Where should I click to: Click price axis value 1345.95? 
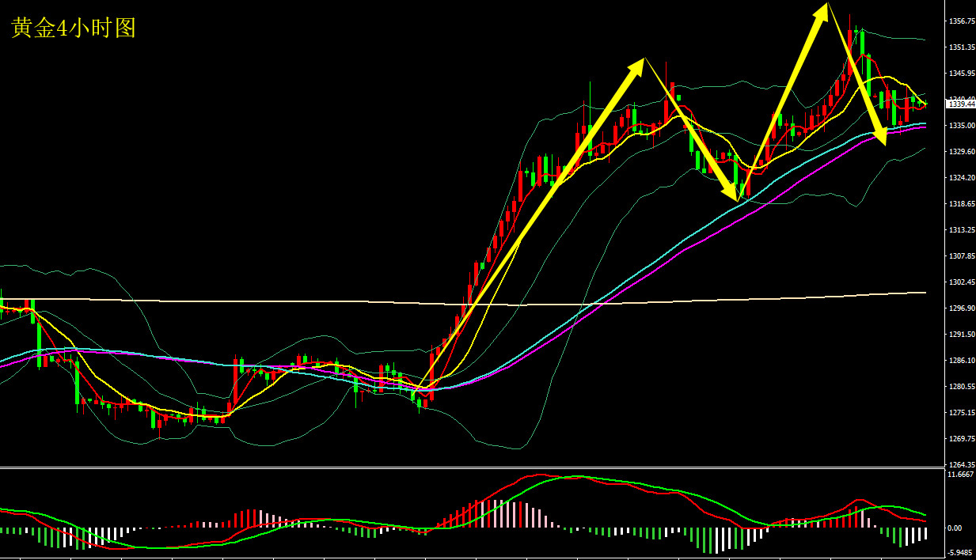[x=962, y=74]
